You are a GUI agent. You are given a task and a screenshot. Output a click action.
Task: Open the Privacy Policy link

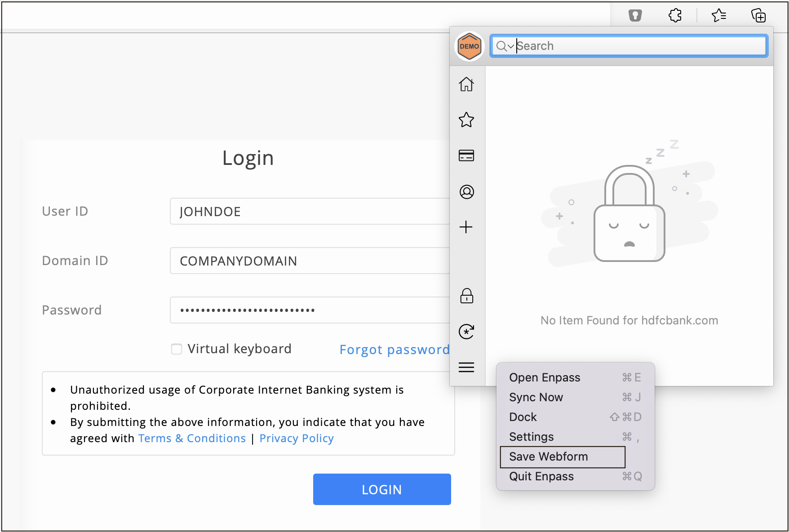pos(297,439)
